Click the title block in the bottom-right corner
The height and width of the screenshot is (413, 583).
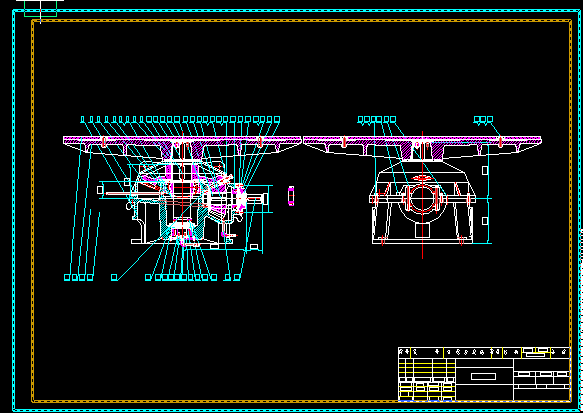coord(484,374)
